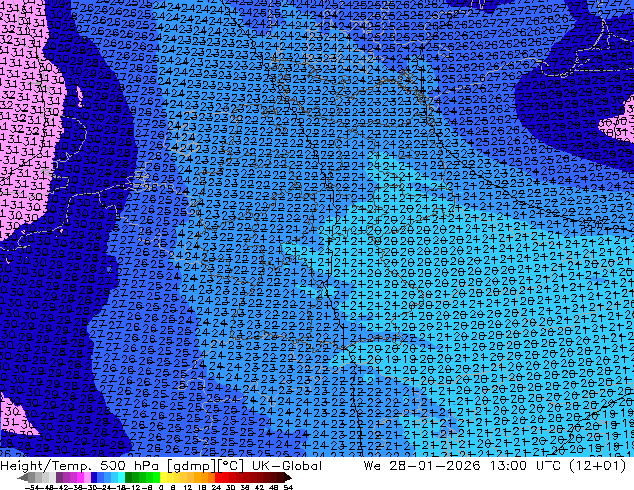Click the legend value 24
634x490 pixels.
pyautogui.click(x=216, y=487)
